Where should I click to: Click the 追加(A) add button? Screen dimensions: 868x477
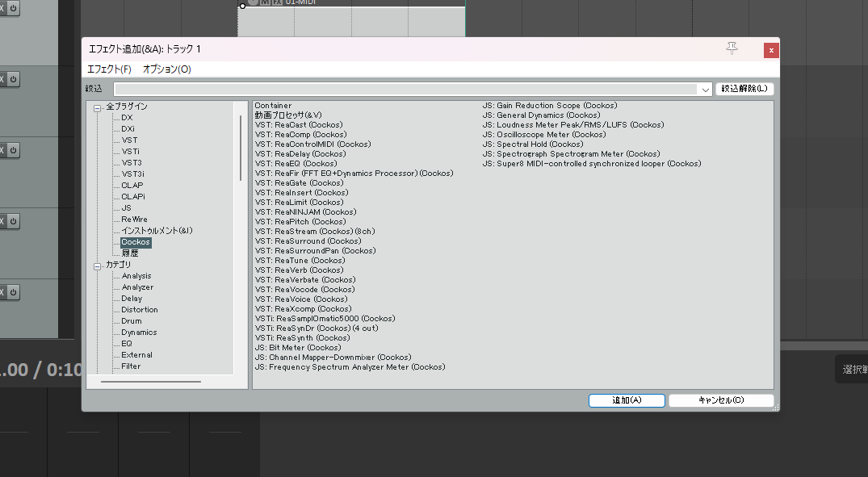(627, 400)
